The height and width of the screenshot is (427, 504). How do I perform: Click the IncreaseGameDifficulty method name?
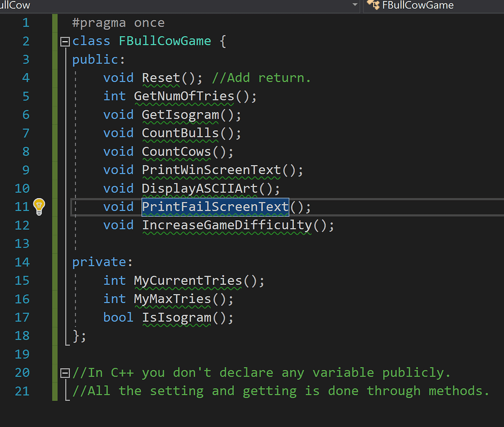coord(227,225)
